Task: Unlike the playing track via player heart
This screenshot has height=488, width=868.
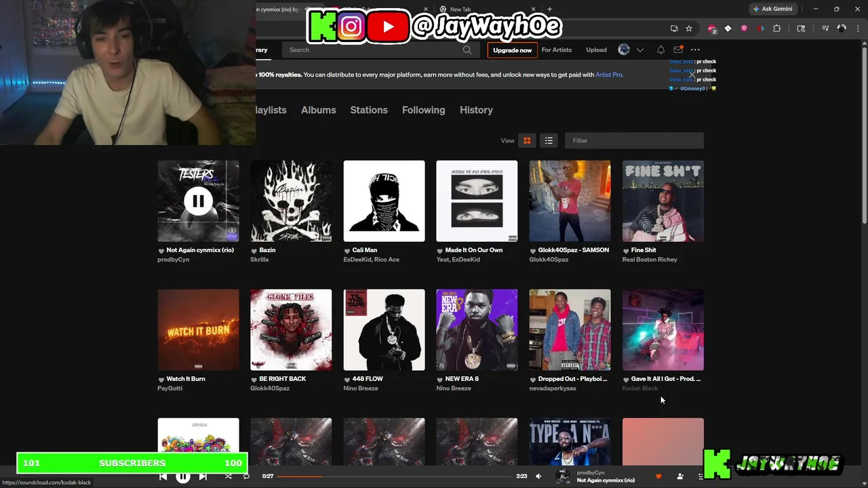Action: pyautogui.click(x=658, y=476)
